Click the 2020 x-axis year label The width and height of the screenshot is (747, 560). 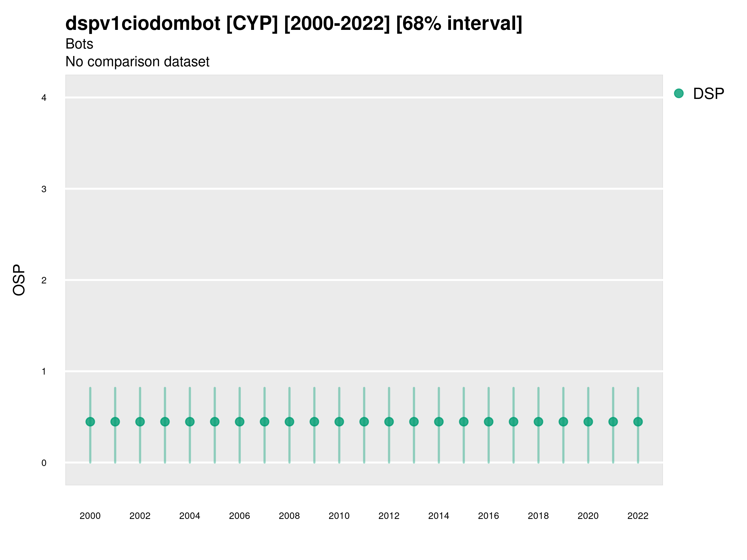point(588,516)
